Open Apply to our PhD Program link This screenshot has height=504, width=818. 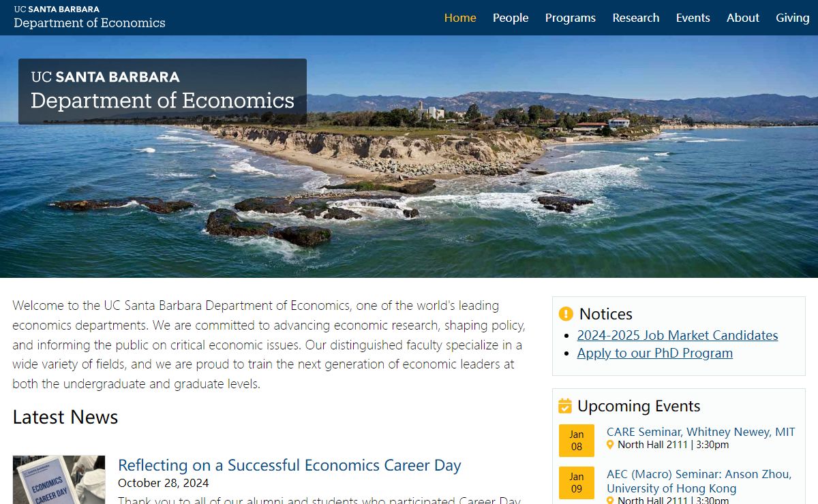click(655, 353)
